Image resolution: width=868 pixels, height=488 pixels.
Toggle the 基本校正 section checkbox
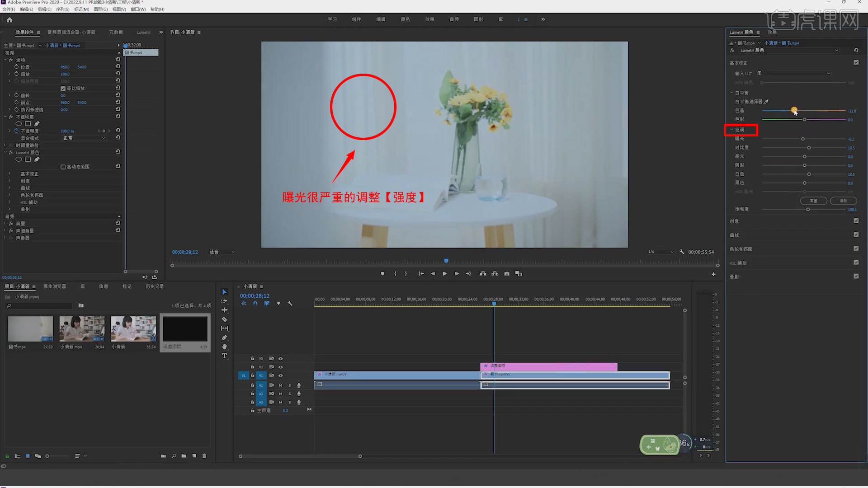coord(856,62)
